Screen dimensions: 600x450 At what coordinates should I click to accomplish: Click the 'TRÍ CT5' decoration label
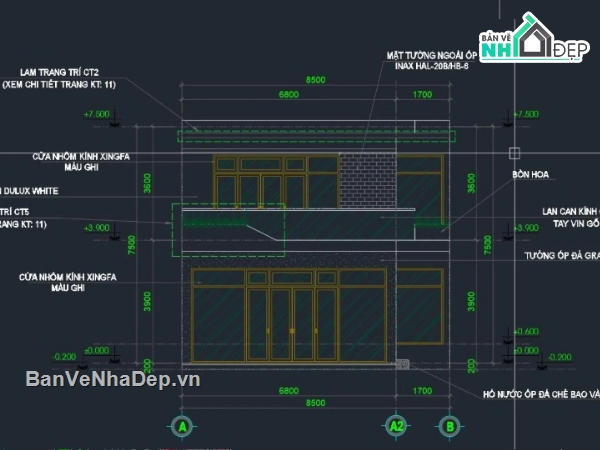[x=15, y=212]
